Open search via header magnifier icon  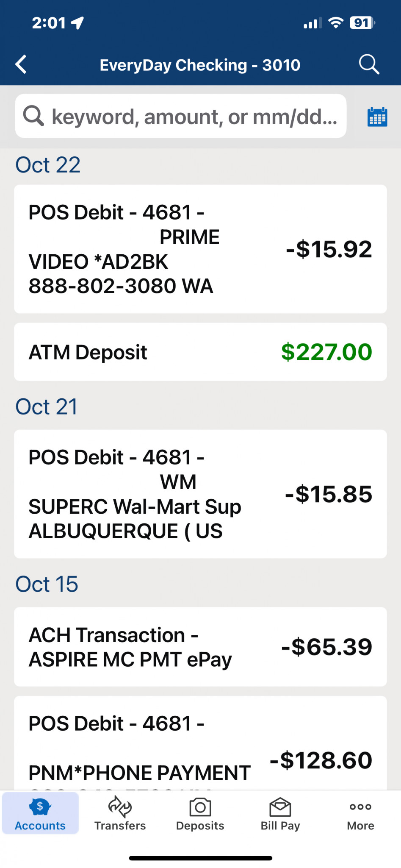click(x=369, y=64)
